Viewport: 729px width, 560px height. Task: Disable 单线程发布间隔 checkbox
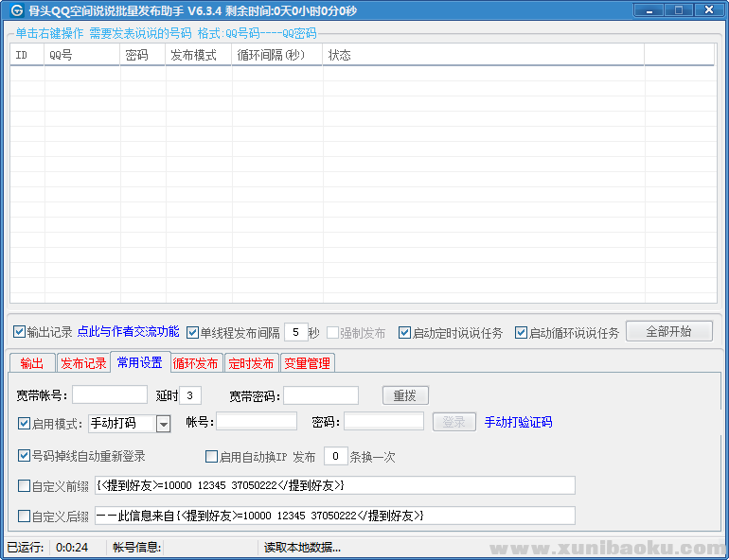[193, 333]
